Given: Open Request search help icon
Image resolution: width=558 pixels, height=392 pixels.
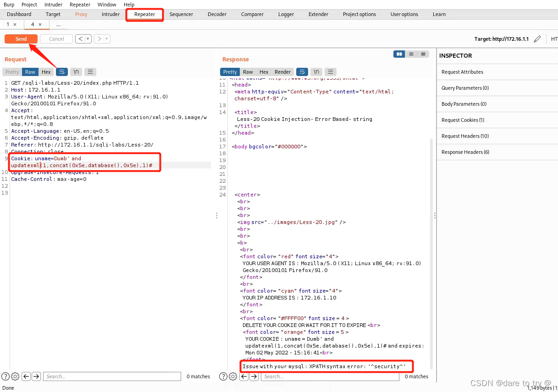Looking at the screenshot, I should pyautogui.click(x=6, y=376).
